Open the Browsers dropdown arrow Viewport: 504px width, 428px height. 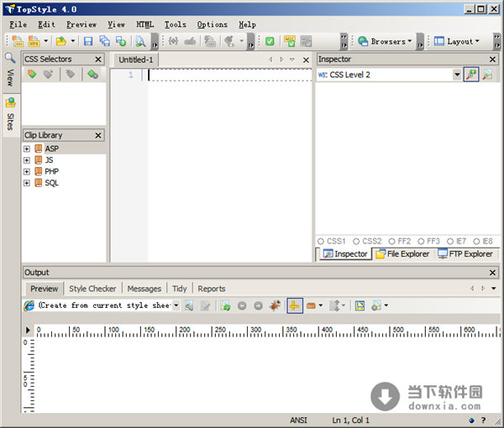410,41
